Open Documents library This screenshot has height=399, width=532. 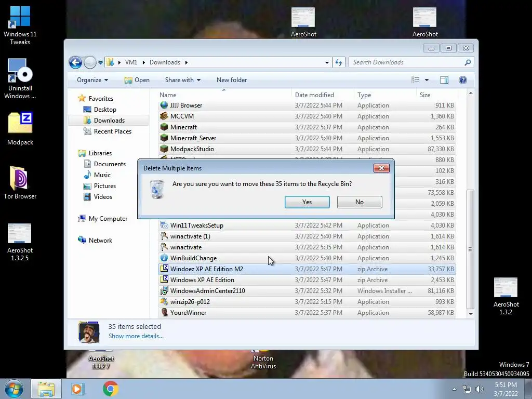[109, 164]
